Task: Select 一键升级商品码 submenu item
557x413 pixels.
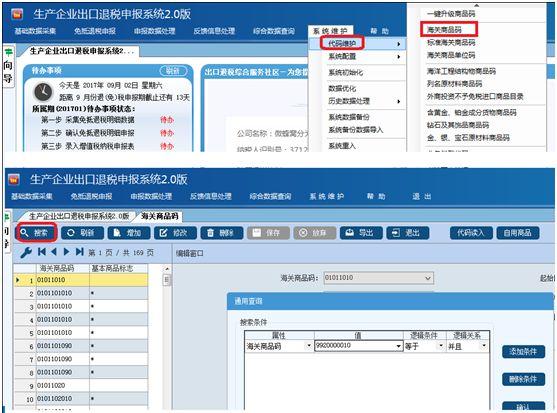Action: point(451,14)
